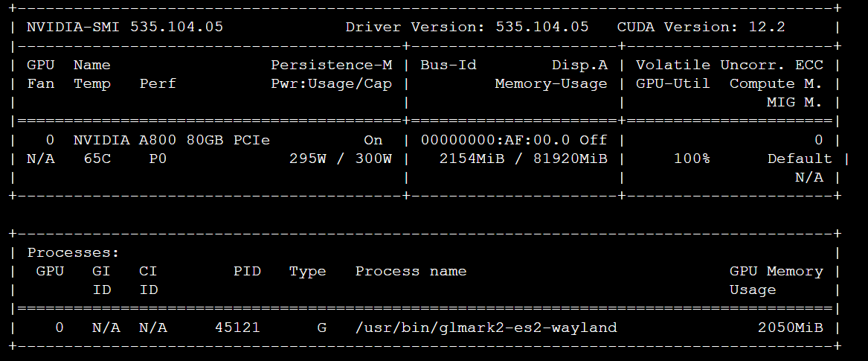Viewport: 868px width, 361px height.
Task: Select memory usage 2154MiB / 81920MiB
Action: point(523,159)
